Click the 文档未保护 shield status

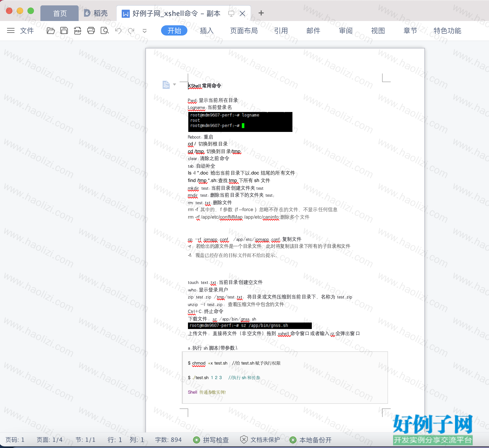pyautogui.click(x=260, y=440)
